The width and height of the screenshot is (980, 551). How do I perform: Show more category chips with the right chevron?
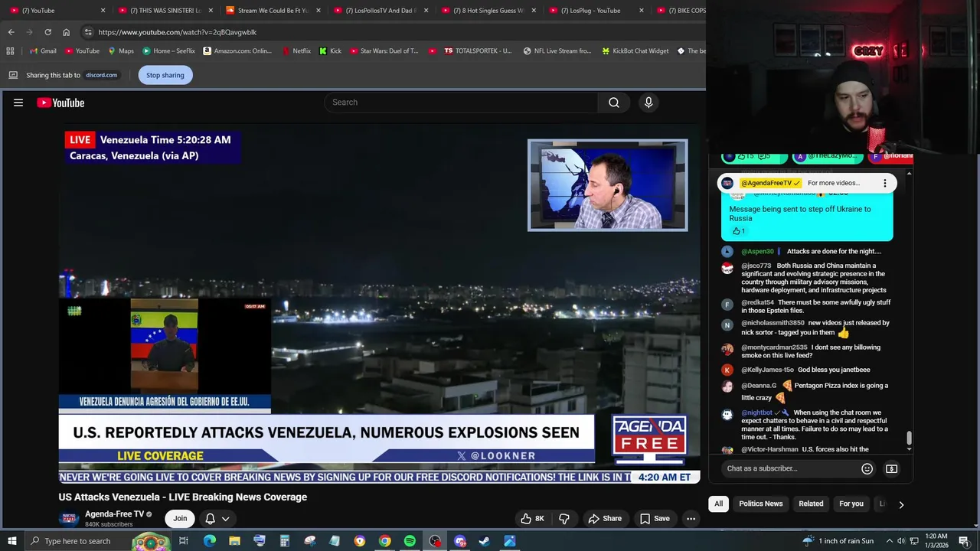coord(900,504)
